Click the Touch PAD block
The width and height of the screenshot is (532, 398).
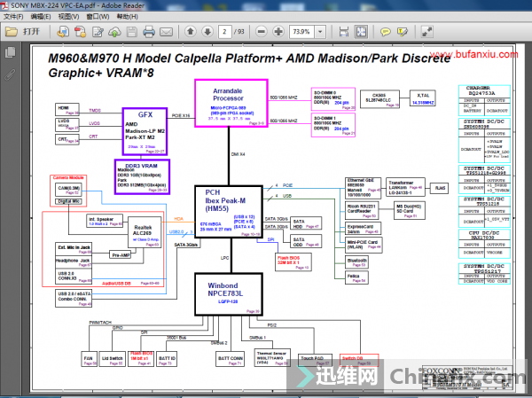point(314,361)
